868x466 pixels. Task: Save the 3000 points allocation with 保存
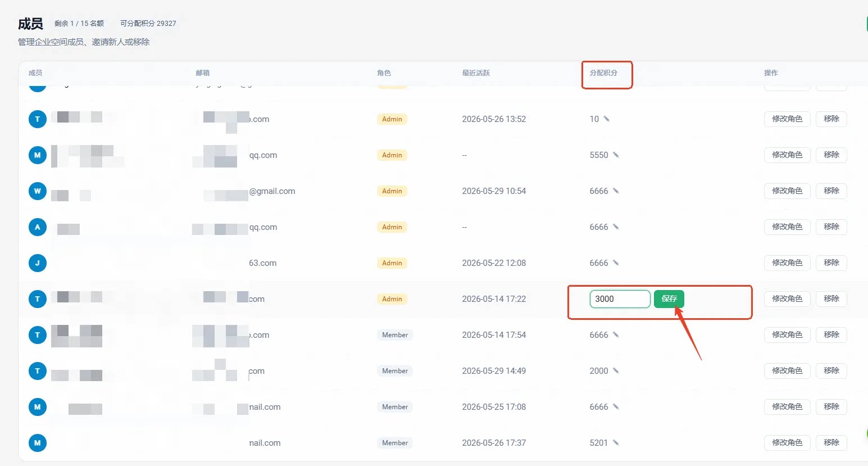pos(669,299)
